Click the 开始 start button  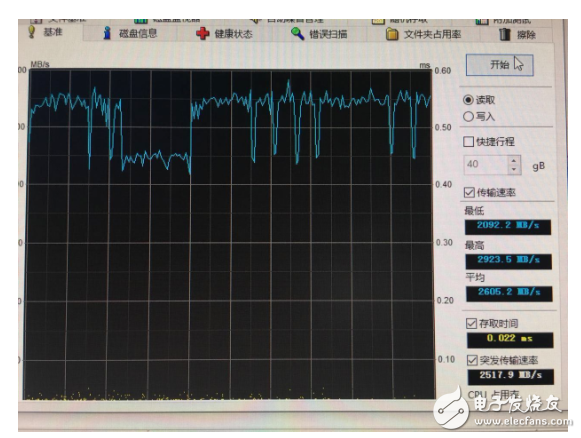click(499, 65)
